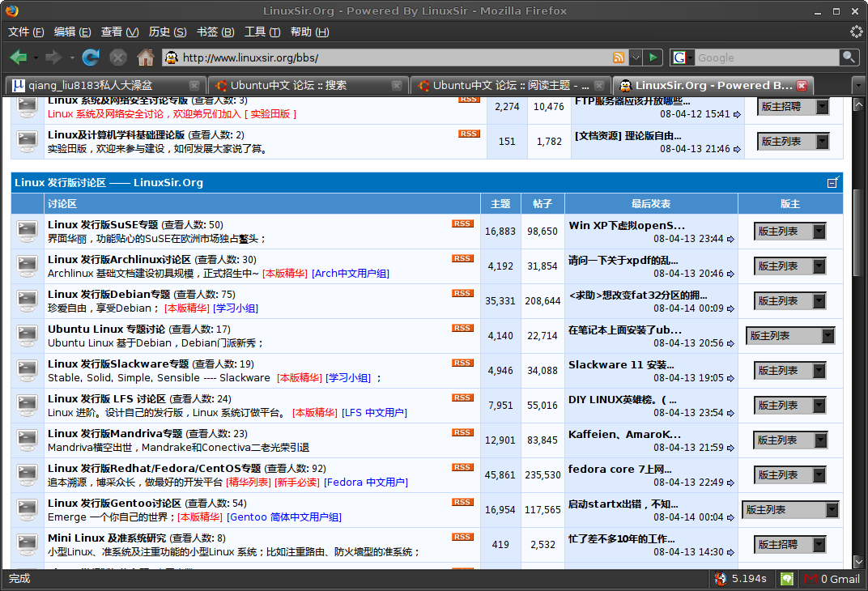Open address bar history dropdown
The width and height of the screenshot is (868, 591).
[x=636, y=57]
